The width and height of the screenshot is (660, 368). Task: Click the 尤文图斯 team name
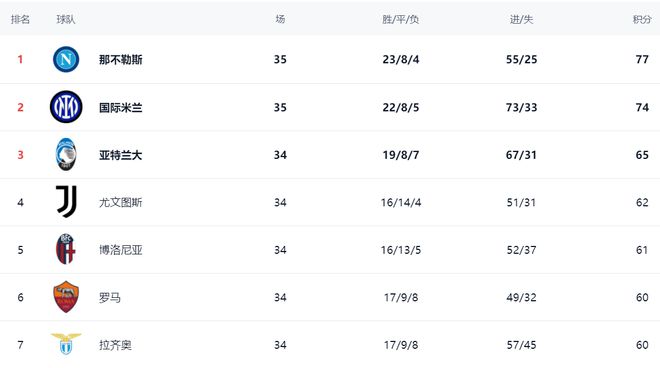121,203
